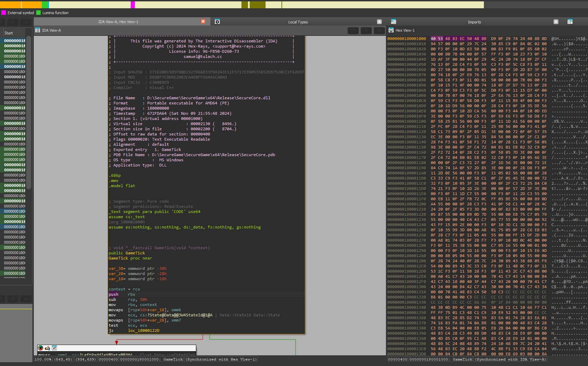The width and height of the screenshot is (588, 366).
Task: Click 'GameTick proc near' line
Action: coord(130,258)
